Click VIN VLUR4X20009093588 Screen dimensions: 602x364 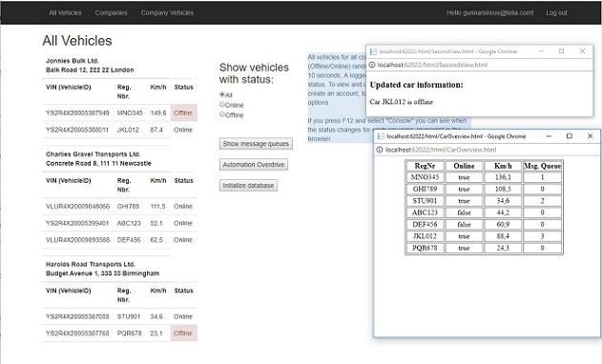click(x=77, y=240)
